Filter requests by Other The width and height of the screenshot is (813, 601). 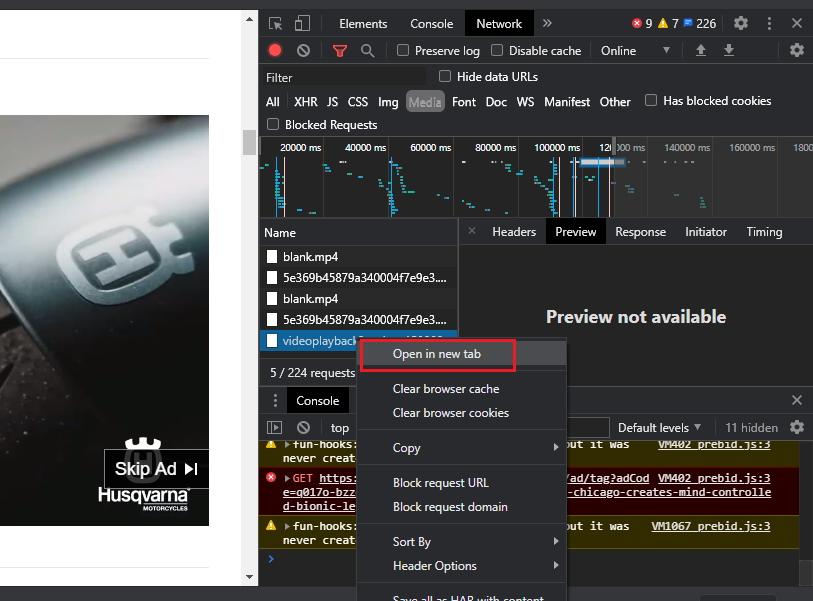(615, 102)
